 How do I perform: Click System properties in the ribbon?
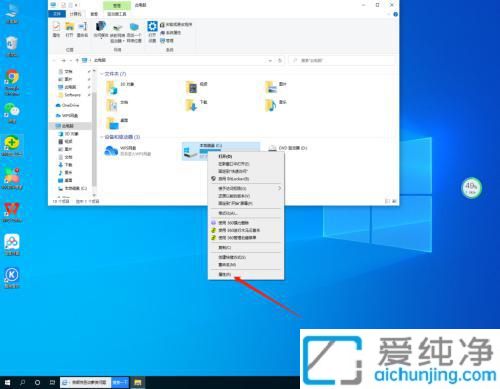click(171, 32)
